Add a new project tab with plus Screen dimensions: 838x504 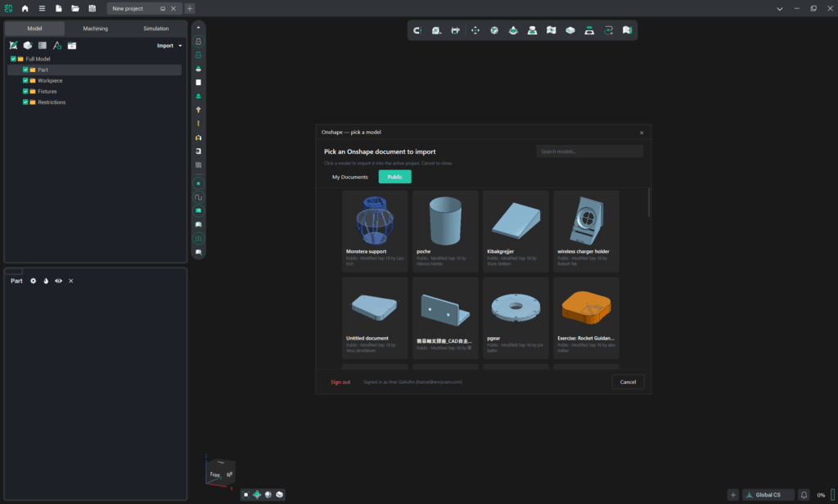[189, 8]
